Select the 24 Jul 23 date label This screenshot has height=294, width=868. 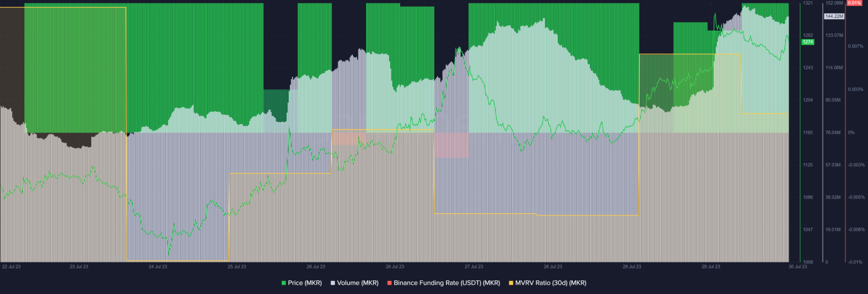coord(158,266)
